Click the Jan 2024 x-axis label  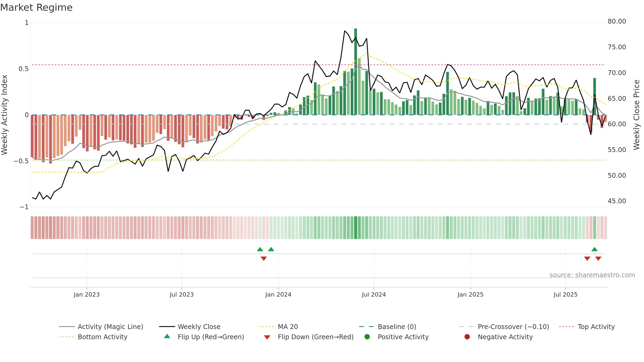[x=278, y=295]
